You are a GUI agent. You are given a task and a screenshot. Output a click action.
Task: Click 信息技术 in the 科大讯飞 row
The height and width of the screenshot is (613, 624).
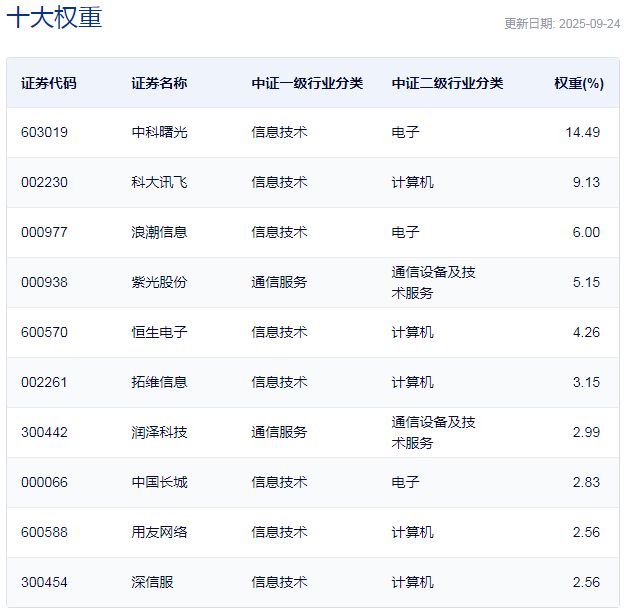279,182
